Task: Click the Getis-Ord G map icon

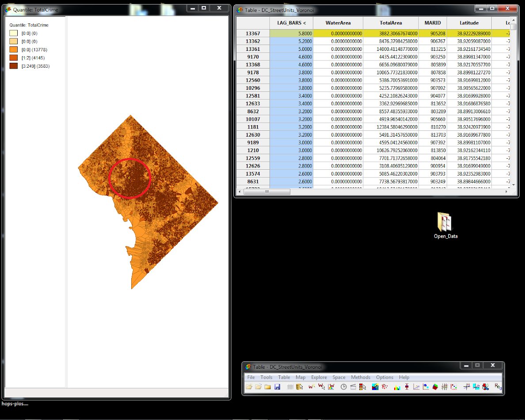Action: click(x=486, y=387)
